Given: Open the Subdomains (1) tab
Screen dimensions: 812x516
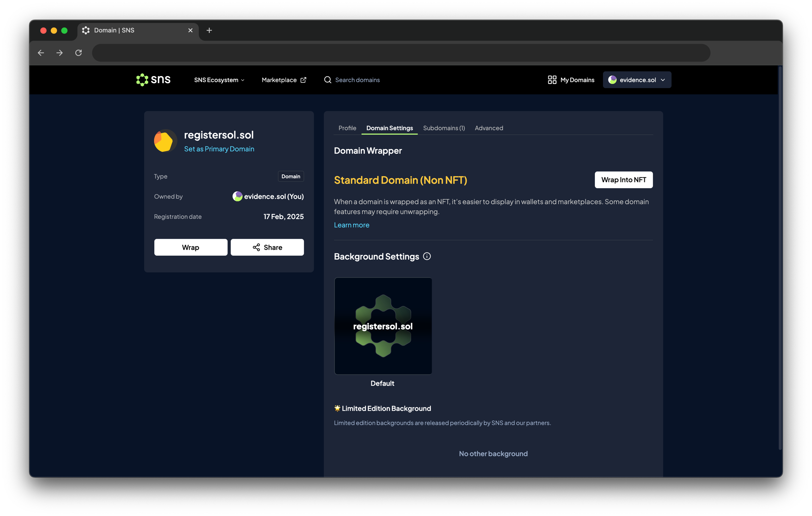Looking at the screenshot, I should point(444,128).
